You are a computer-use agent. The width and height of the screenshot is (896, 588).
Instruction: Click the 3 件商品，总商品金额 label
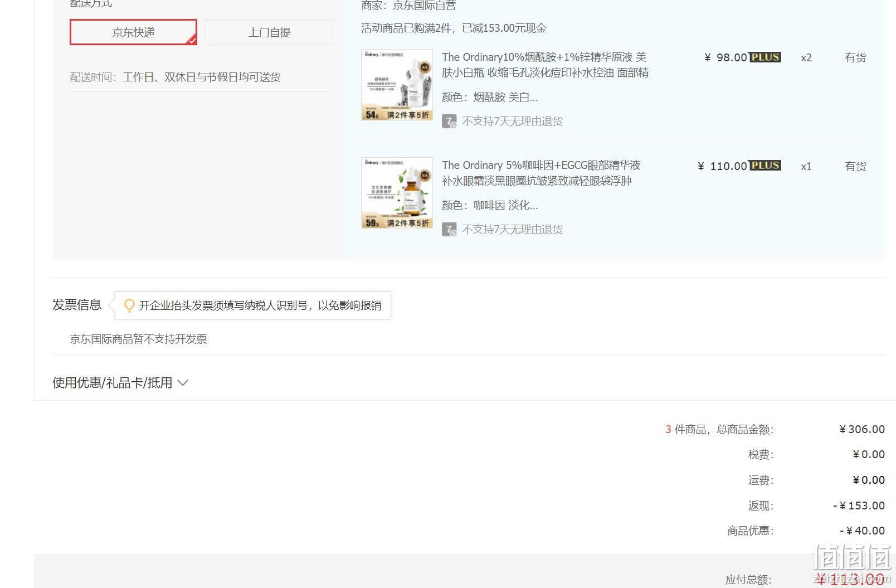point(719,429)
